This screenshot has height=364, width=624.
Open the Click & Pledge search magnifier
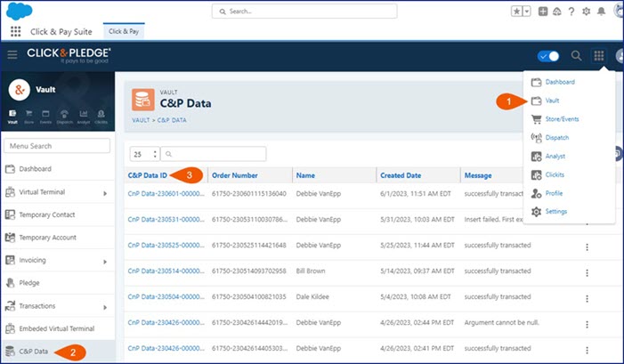tap(576, 56)
